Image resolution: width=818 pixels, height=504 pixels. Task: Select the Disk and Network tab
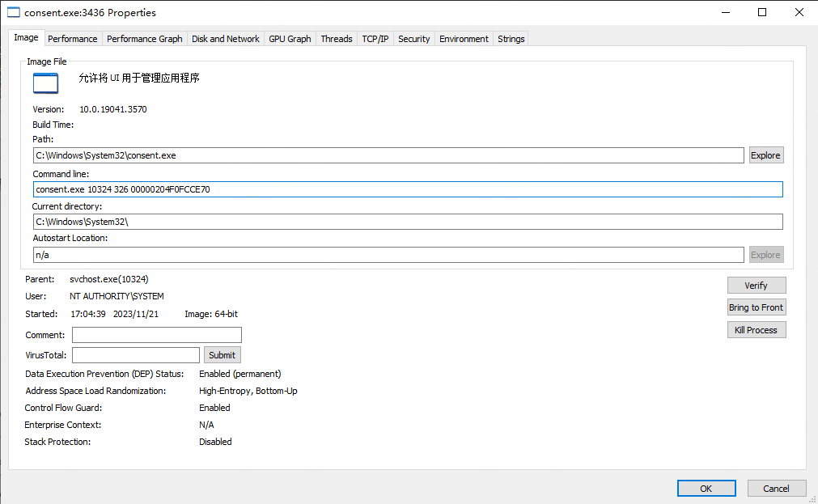tap(226, 39)
